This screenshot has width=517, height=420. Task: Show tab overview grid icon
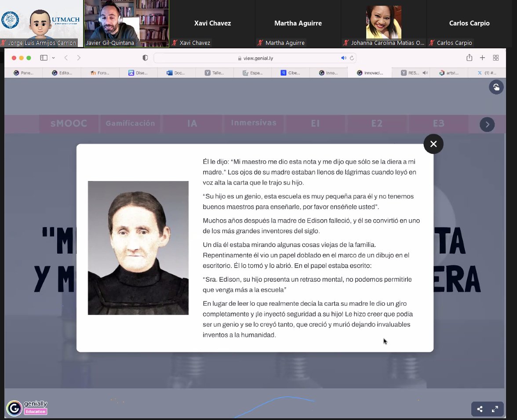click(495, 58)
